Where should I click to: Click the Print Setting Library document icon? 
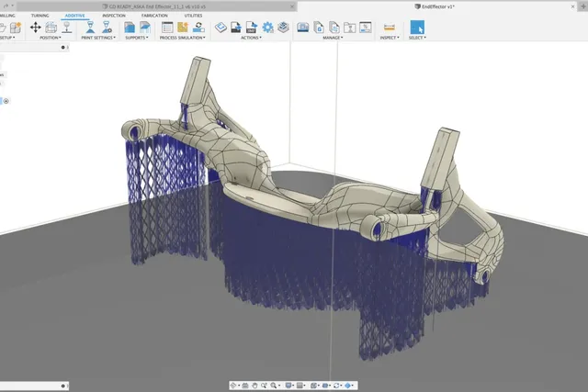pyautogui.click(x=319, y=28)
